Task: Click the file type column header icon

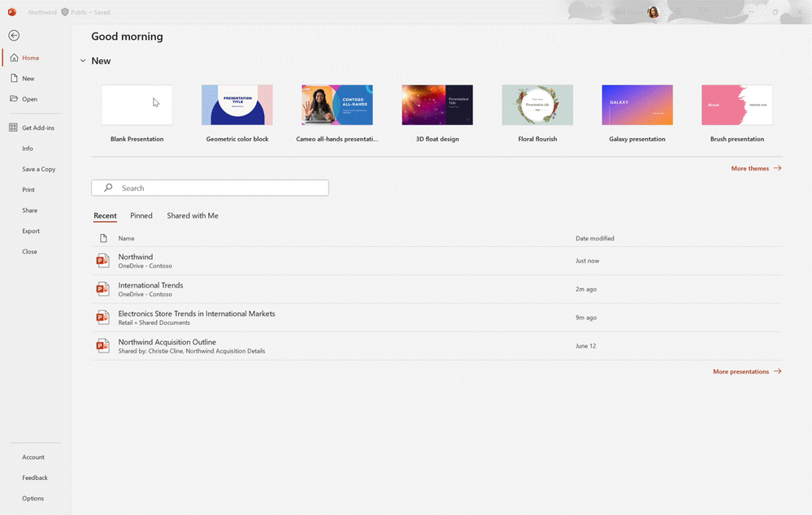Action: [x=103, y=238]
